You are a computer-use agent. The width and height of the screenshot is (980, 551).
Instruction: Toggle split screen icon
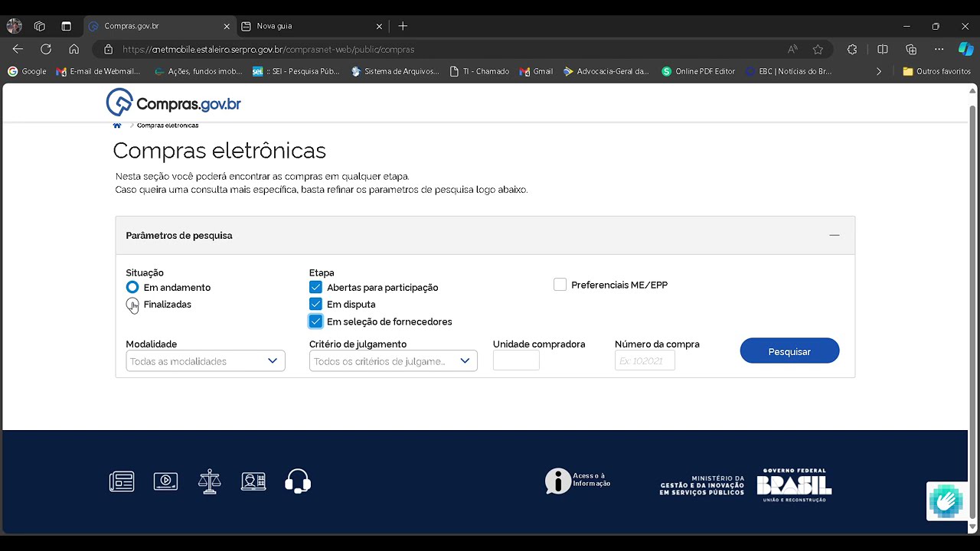tap(882, 49)
